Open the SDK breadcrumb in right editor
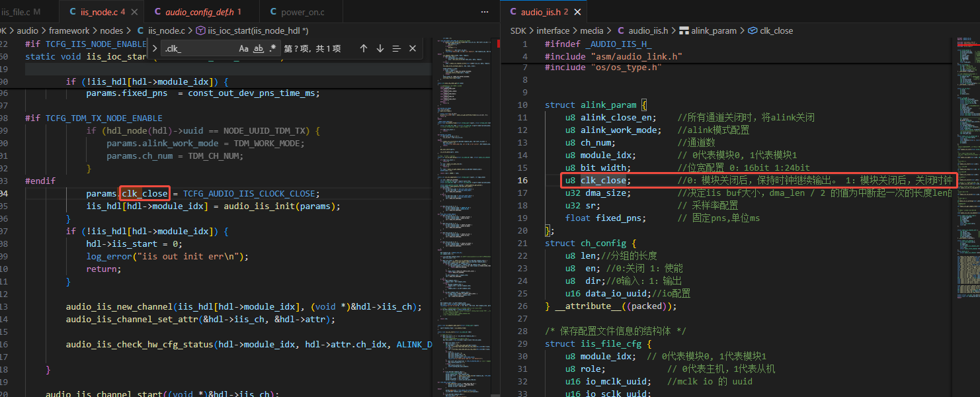The image size is (980, 397). (518, 30)
